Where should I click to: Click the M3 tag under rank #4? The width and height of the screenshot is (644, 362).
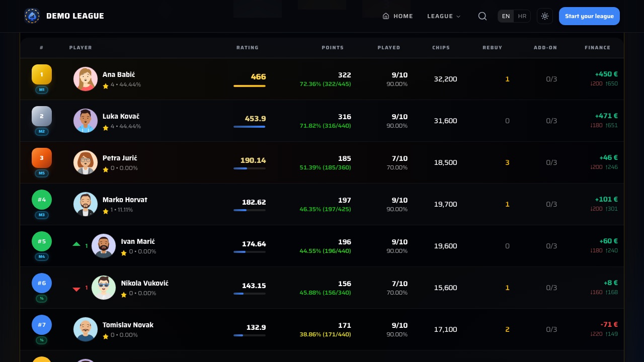pos(42,215)
